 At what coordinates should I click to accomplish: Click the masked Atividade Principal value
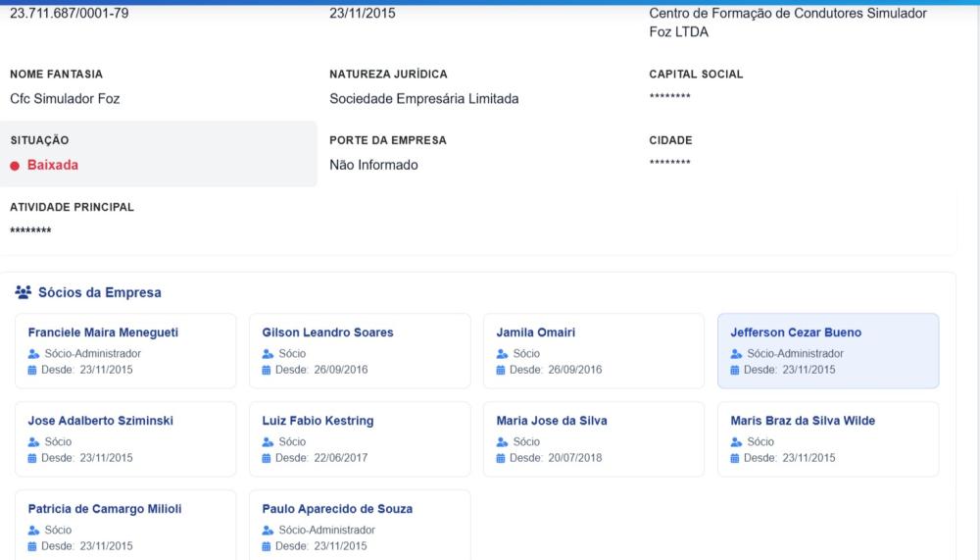click(30, 230)
